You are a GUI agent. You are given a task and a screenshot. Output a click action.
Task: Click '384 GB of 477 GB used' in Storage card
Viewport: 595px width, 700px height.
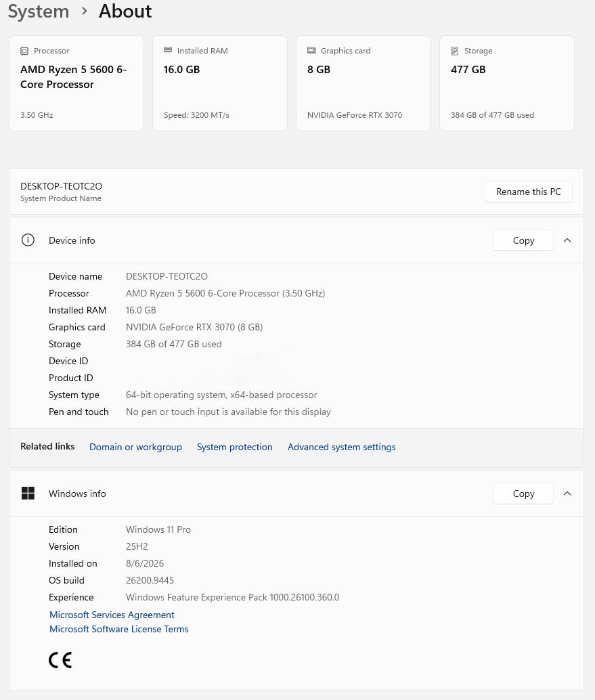492,115
